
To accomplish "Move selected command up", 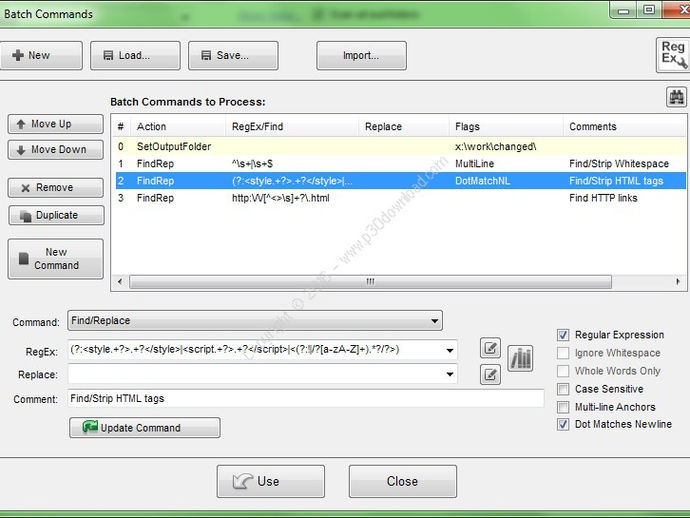I will pyautogui.click(x=55, y=124).
